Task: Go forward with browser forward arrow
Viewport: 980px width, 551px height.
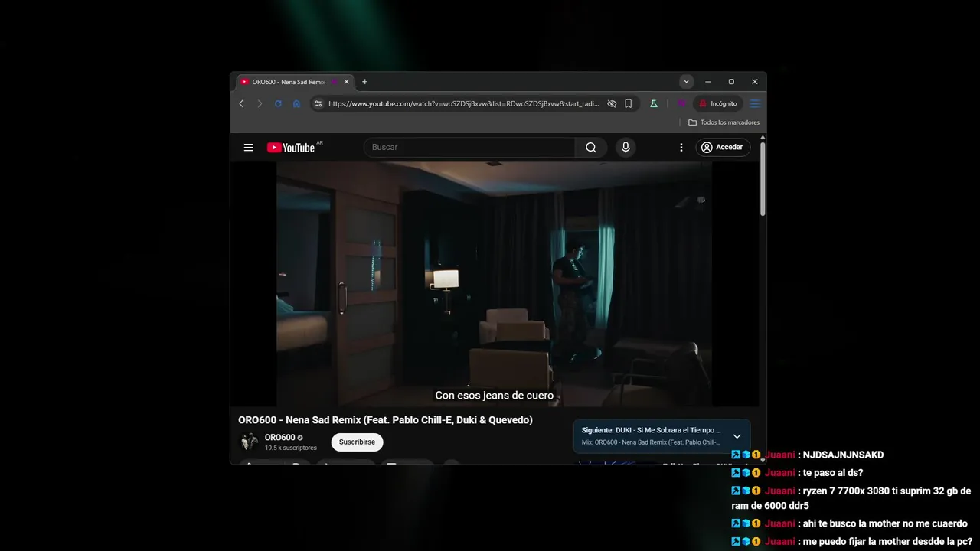Action: [260, 103]
